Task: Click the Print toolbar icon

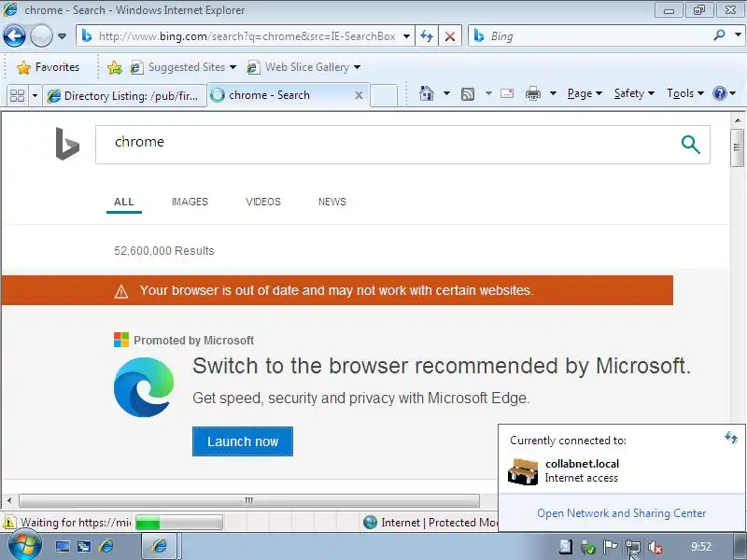Action: tap(532, 94)
